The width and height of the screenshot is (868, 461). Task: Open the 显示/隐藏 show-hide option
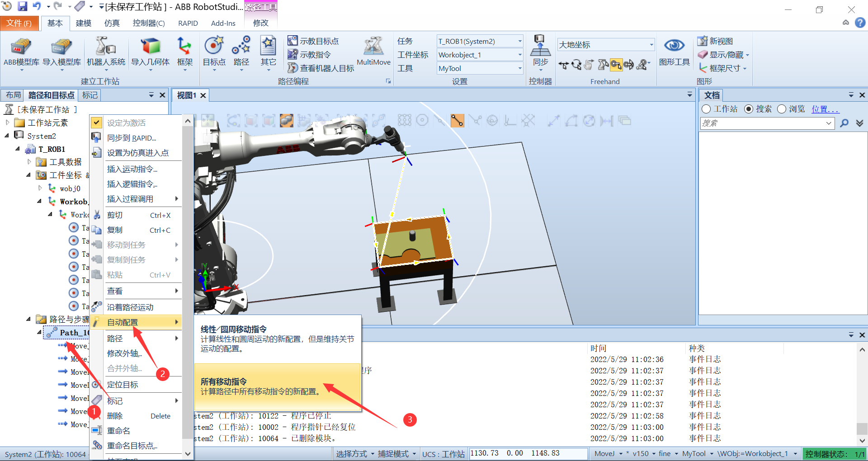(723, 55)
